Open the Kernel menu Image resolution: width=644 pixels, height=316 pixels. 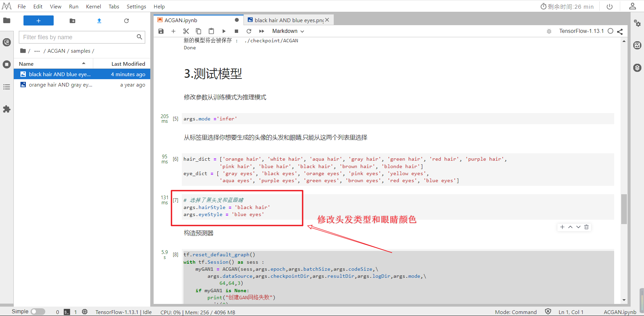[x=94, y=6]
